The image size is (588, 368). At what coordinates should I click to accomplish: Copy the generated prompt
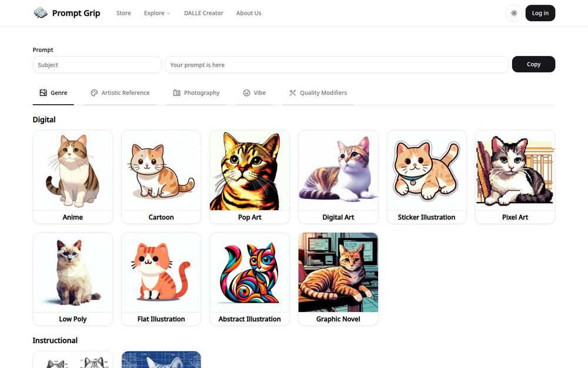pyautogui.click(x=533, y=64)
